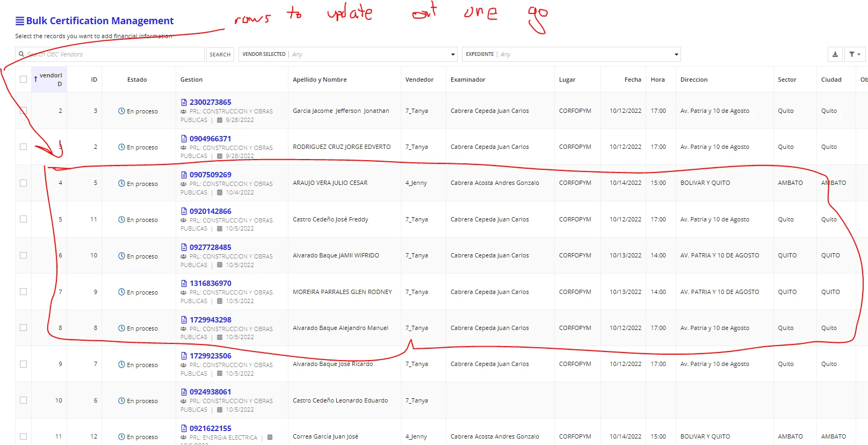
Task: Click the people group icon under 0920142866
Action: (x=184, y=220)
